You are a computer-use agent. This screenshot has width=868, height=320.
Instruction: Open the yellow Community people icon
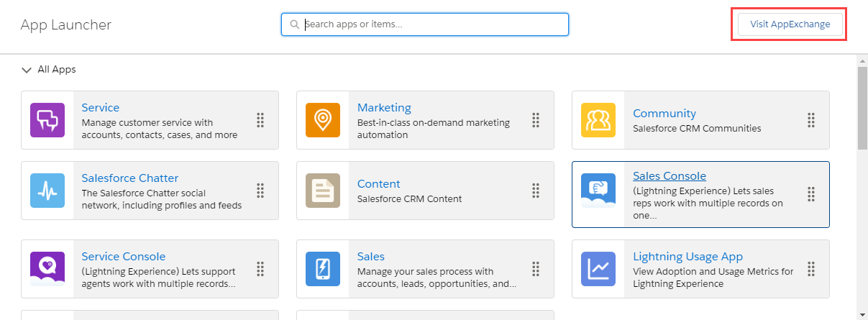(x=598, y=120)
